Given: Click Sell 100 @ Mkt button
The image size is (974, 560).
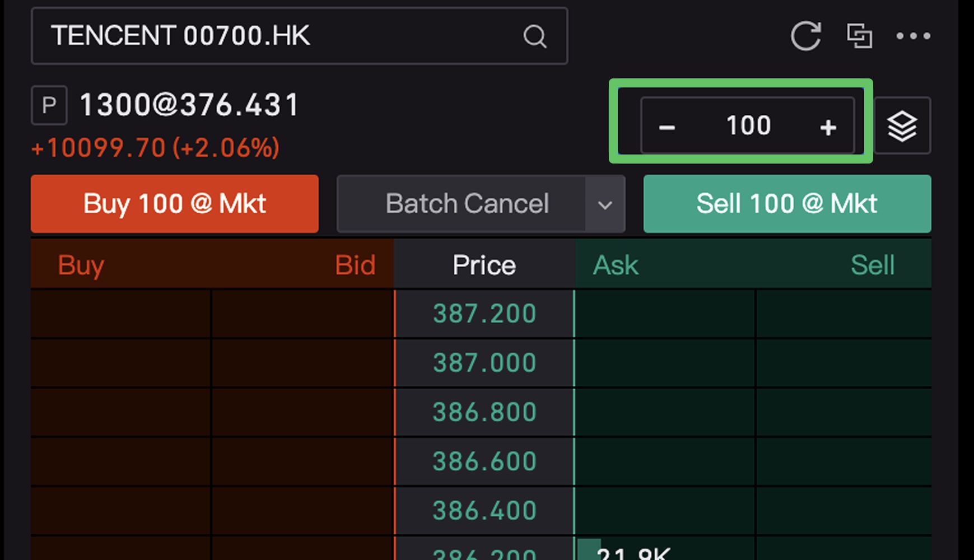Looking at the screenshot, I should pos(787,204).
